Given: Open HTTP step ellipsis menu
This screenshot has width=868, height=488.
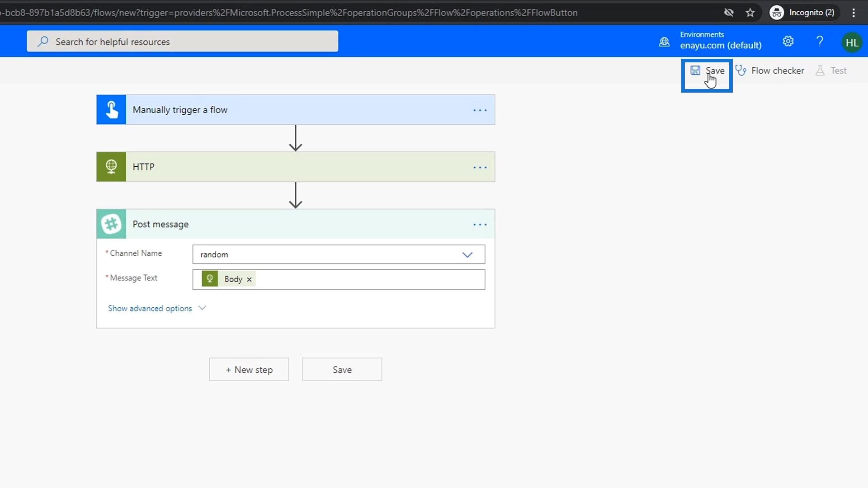Looking at the screenshot, I should pyautogui.click(x=480, y=167).
